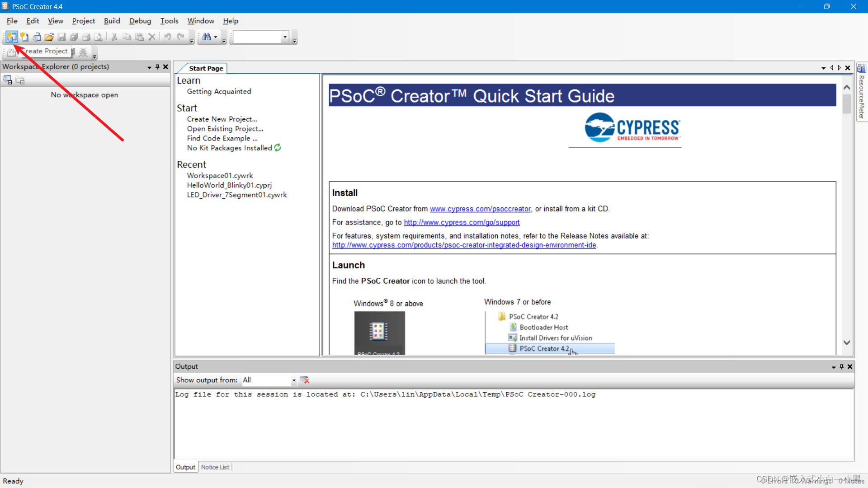The height and width of the screenshot is (488, 868).
Task: Open the File menu
Action: point(12,21)
